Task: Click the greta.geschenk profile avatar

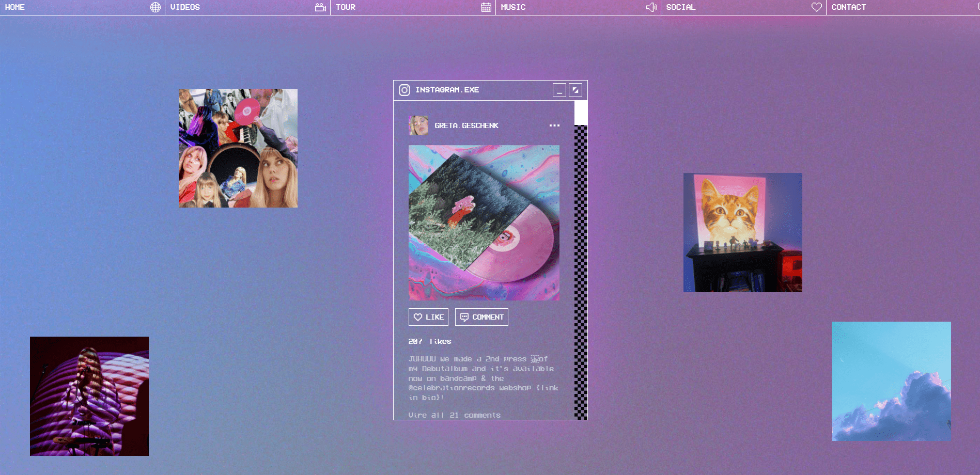Action: point(418,125)
